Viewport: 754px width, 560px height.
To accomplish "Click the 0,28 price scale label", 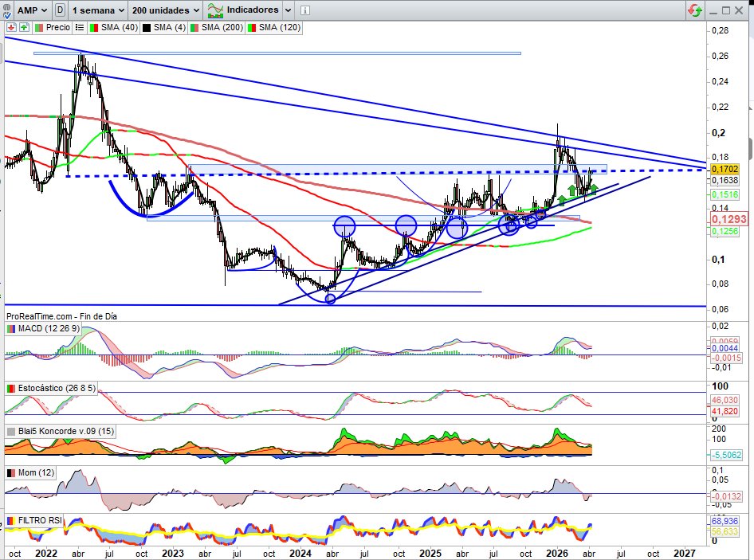I will click(720, 30).
